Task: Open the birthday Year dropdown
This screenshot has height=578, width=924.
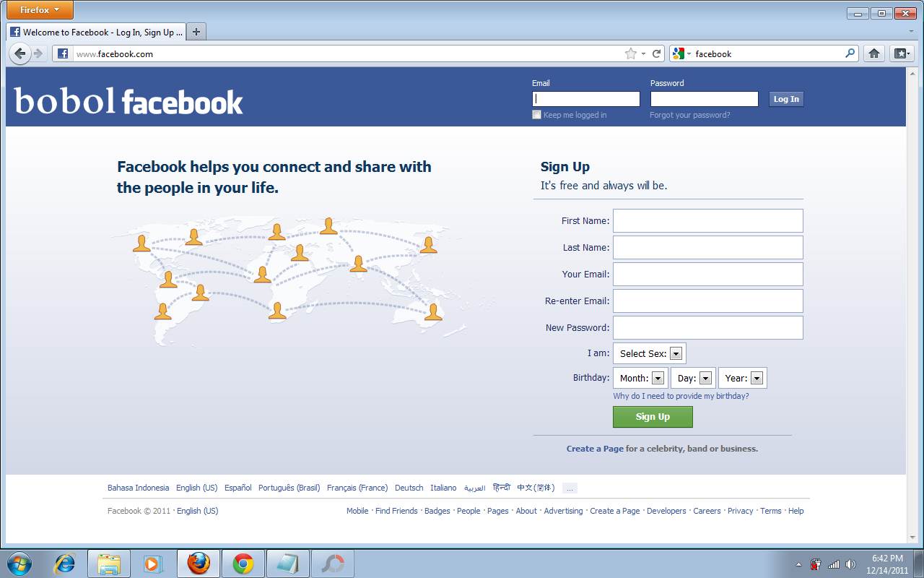Action: click(x=742, y=378)
